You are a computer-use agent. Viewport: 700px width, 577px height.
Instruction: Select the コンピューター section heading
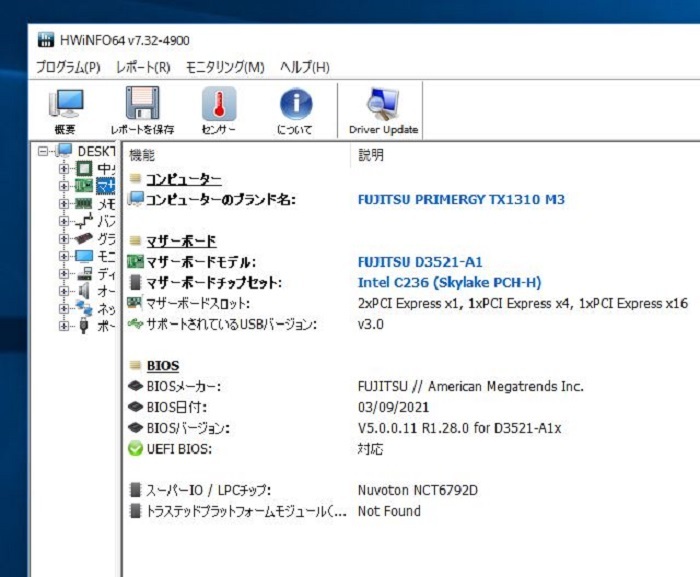(184, 180)
